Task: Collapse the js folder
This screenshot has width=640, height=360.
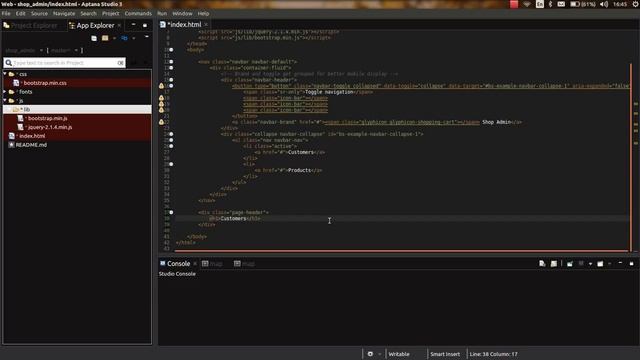Action: click(5, 100)
